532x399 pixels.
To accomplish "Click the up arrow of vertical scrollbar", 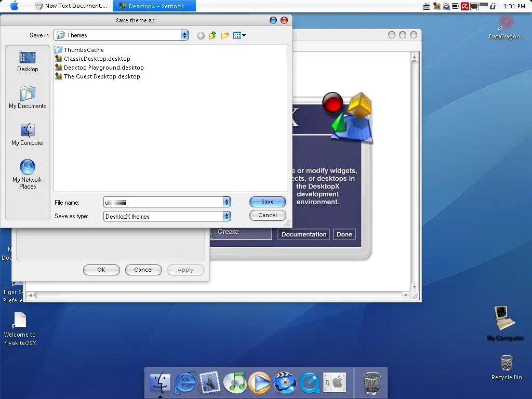I will (414, 57).
